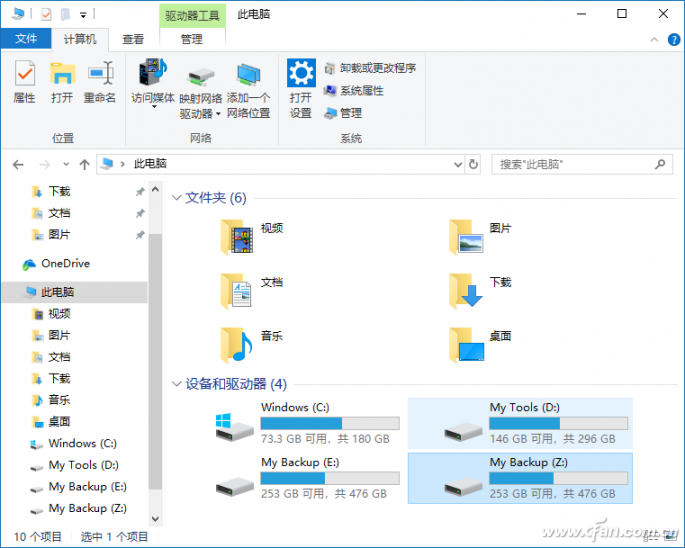Open the 访问媒体 dropdown arrow

click(154, 107)
